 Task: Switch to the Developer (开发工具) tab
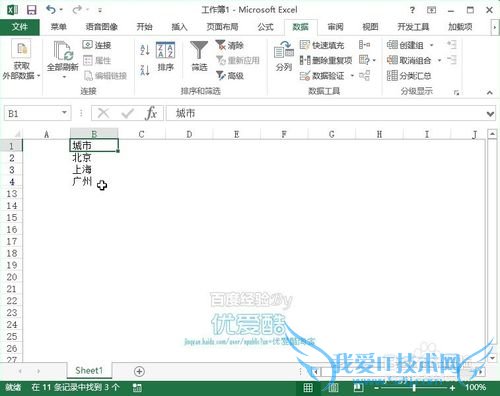tap(413, 27)
